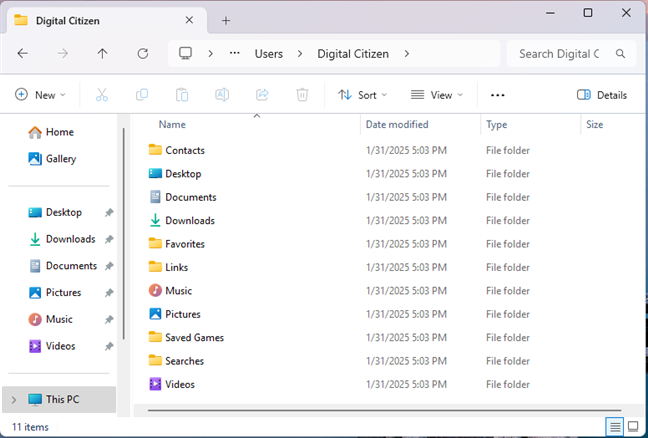Viewport: 648px width, 438px height.
Task: Select This PC in navigation pane
Action: pos(59,400)
